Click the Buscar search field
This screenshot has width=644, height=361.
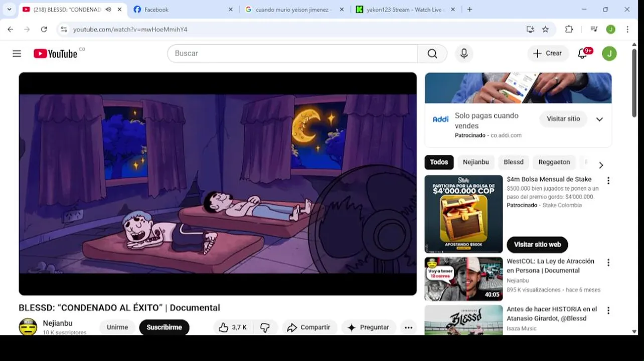click(292, 54)
